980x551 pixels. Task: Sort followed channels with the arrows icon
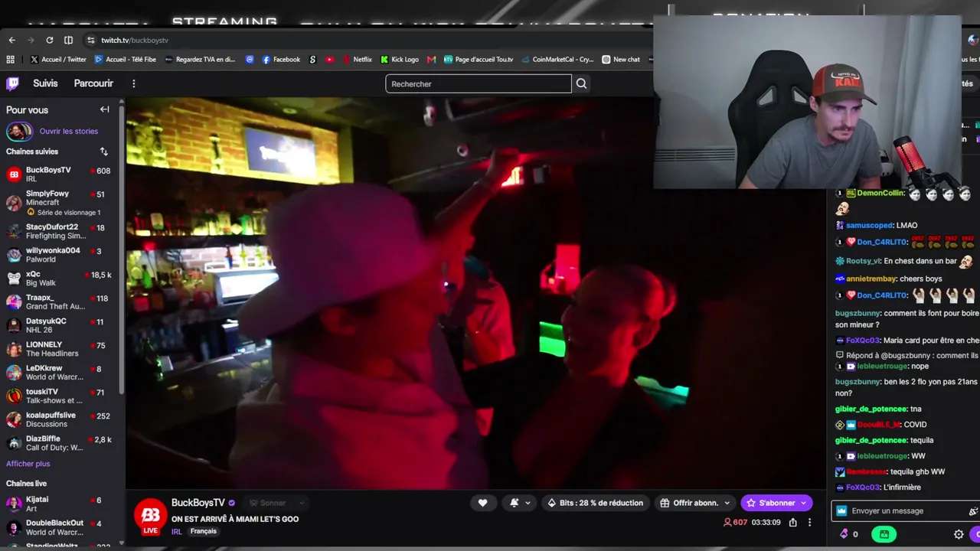104,152
